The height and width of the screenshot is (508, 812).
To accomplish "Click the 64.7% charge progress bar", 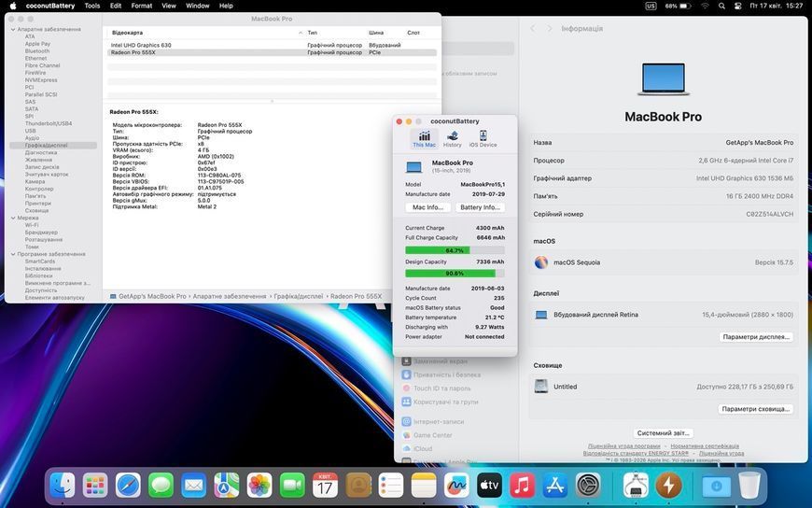I will (455, 250).
